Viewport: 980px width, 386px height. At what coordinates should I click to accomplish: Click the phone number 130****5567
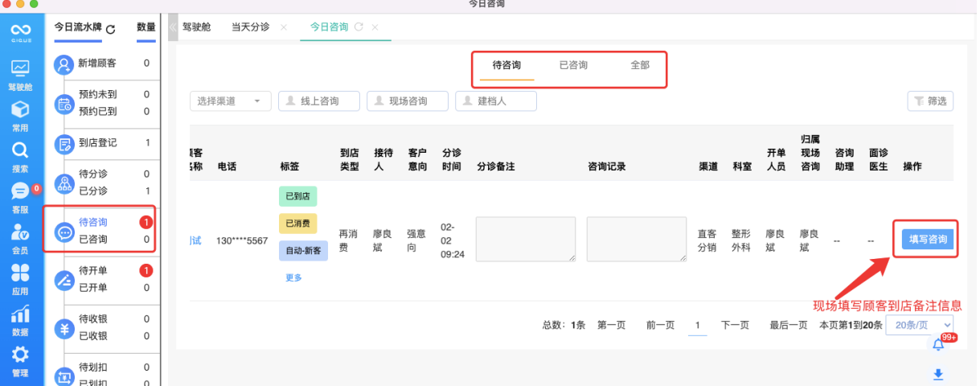tap(242, 240)
